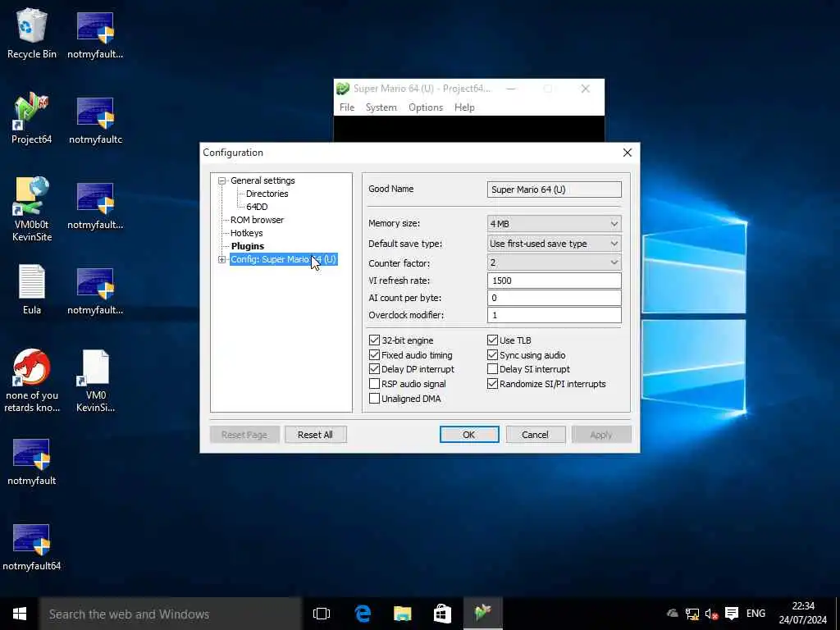The height and width of the screenshot is (630, 840).
Task: Disable the Delay DP interrupt option
Action: tap(374, 369)
